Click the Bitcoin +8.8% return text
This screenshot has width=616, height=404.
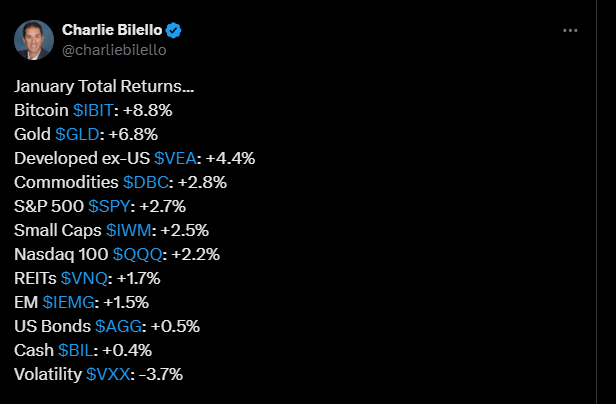click(93, 110)
